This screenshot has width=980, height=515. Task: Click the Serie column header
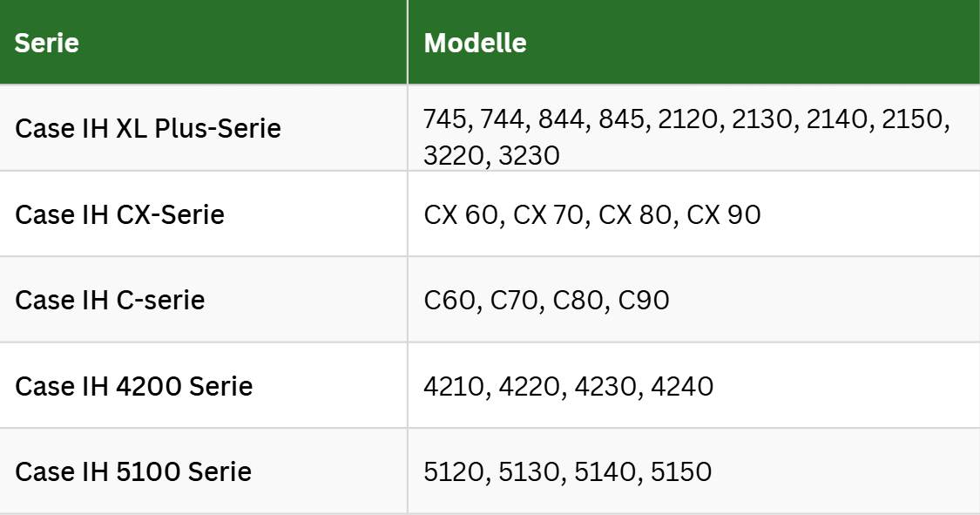point(47,43)
